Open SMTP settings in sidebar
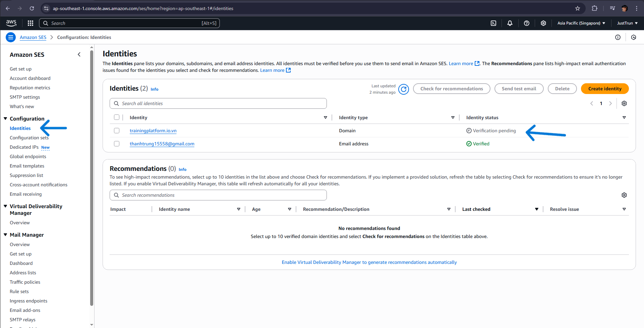The width and height of the screenshot is (644, 328). click(x=25, y=97)
